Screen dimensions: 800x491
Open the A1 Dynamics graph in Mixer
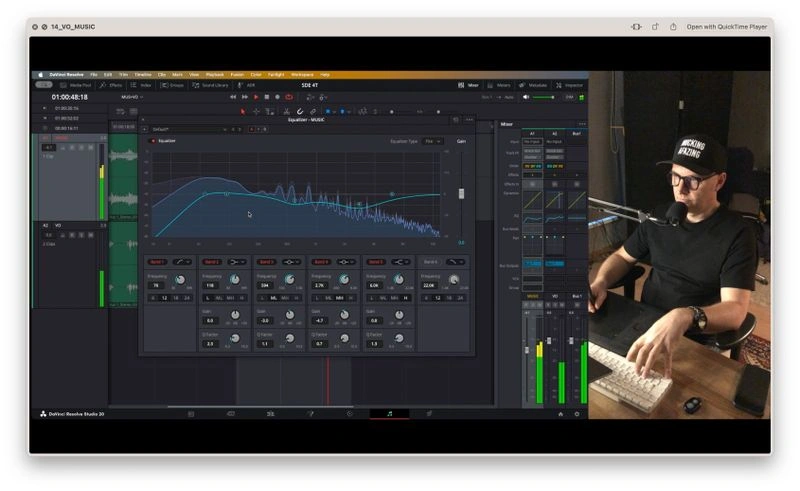(532, 200)
